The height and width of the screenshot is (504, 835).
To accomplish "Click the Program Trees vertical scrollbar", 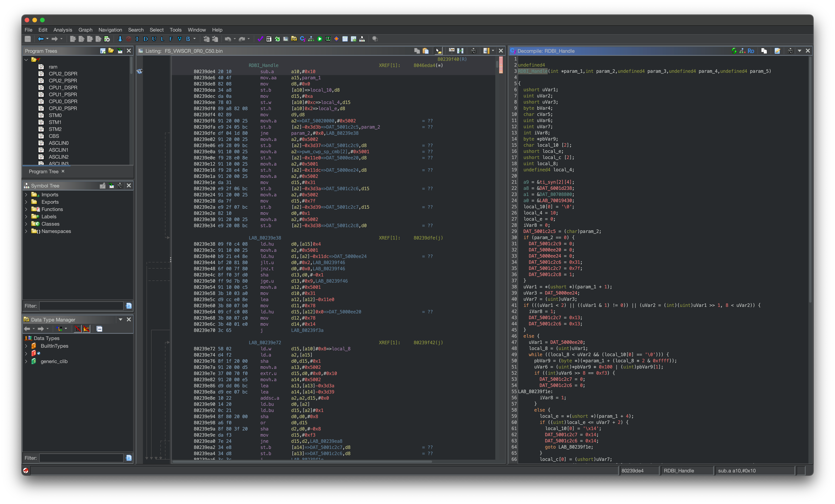I will pos(132,65).
